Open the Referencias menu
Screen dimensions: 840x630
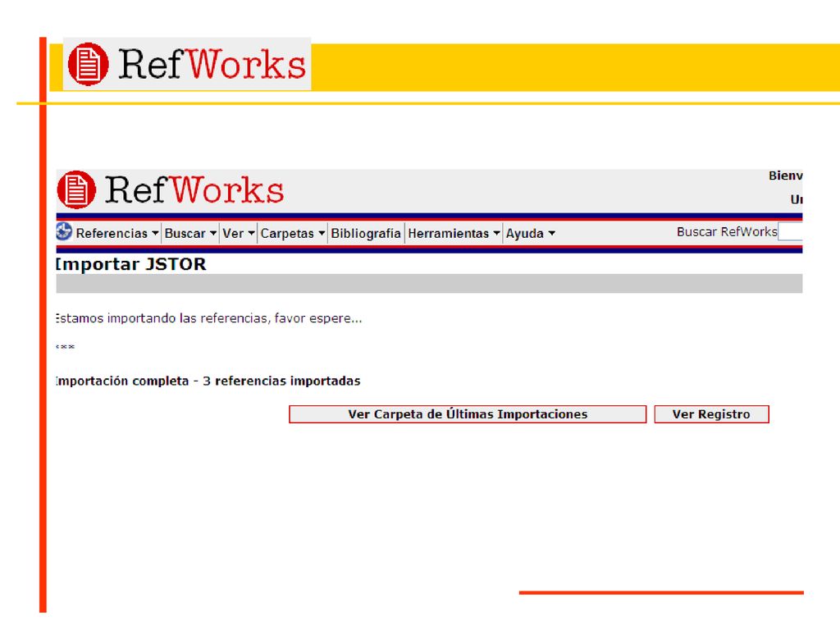coord(117,234)
